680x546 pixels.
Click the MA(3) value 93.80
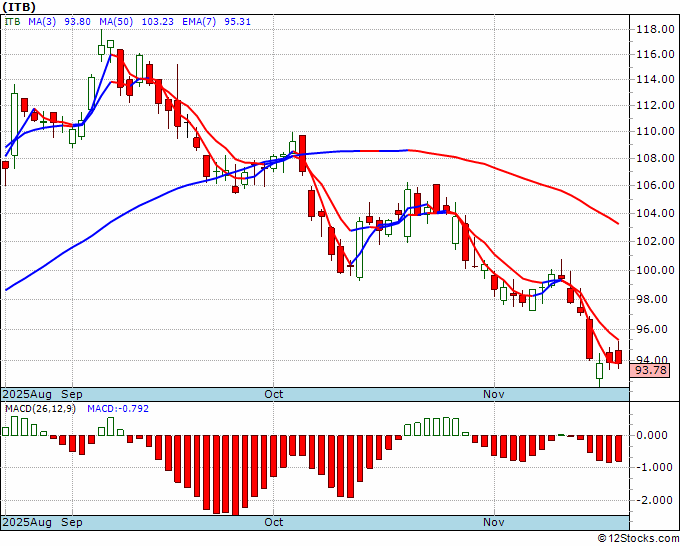(x=77, y=22)
